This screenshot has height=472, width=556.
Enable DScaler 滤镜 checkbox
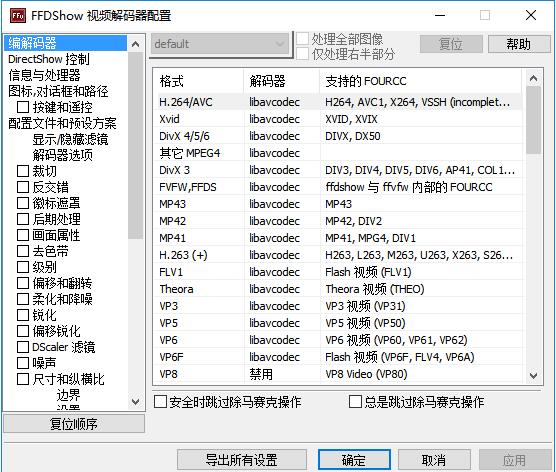23,347
